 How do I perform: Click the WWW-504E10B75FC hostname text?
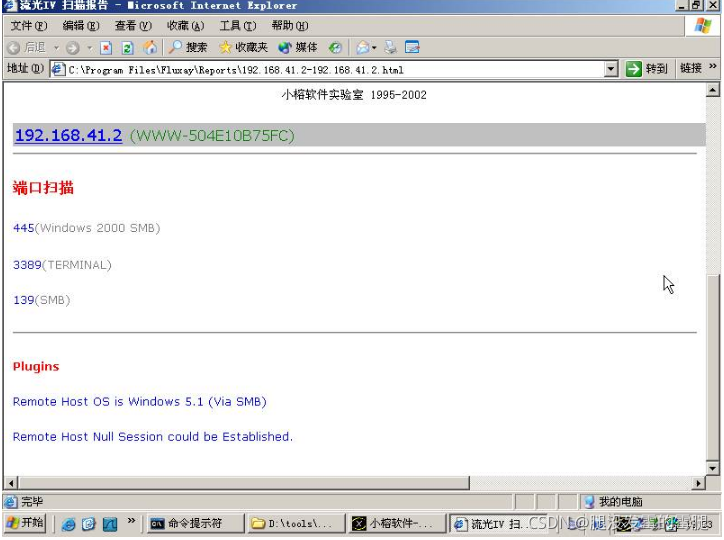coord(212,136)
